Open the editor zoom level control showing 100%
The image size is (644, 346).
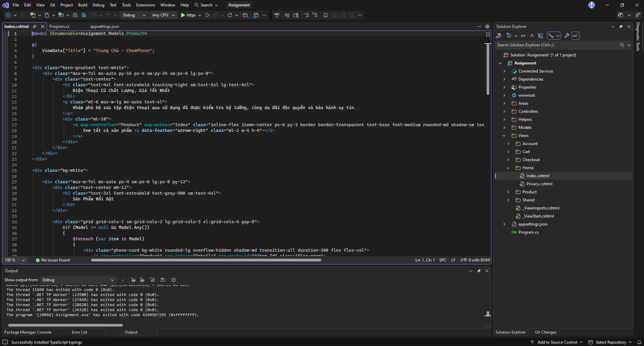click(x=15, y=260)
